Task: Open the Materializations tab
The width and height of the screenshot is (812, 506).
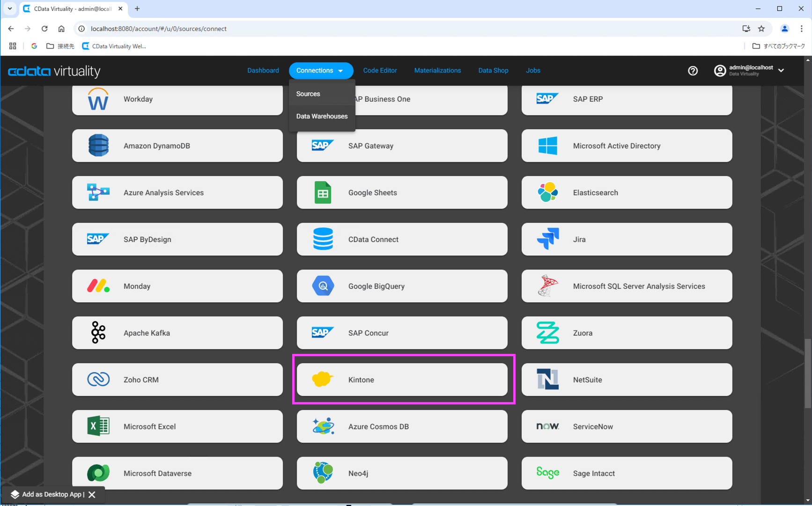Action: pos(437,71)
